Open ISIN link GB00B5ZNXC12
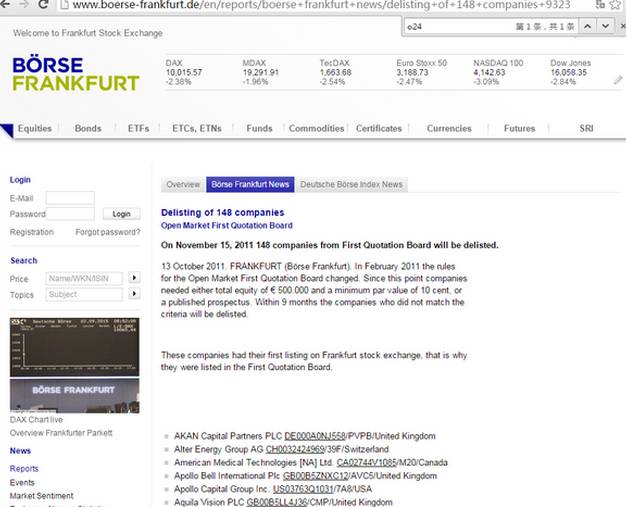 (315, 476)
